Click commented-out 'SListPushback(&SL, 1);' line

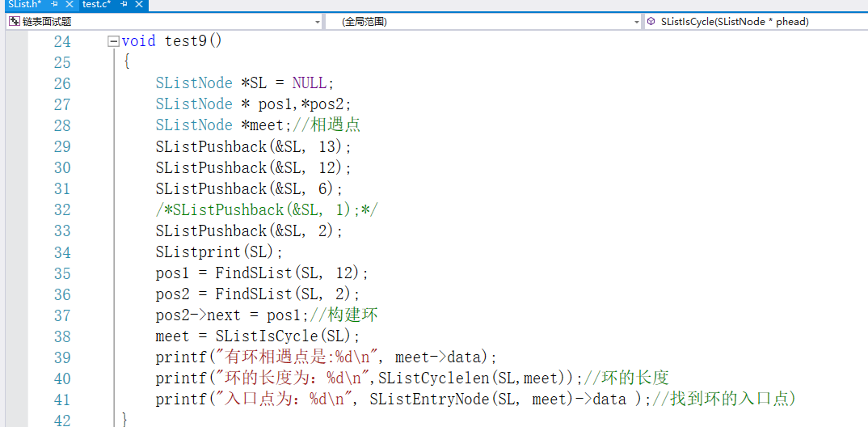[267, 209]
